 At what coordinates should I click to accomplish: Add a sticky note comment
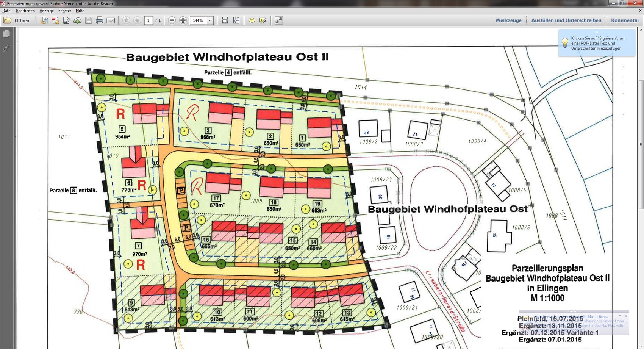[252, 20]
